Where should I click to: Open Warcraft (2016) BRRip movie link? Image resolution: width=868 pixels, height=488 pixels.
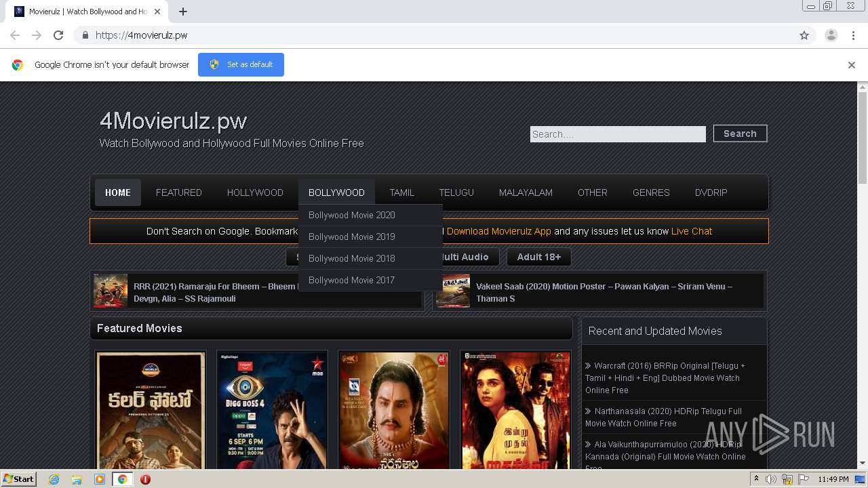point(665,378)
